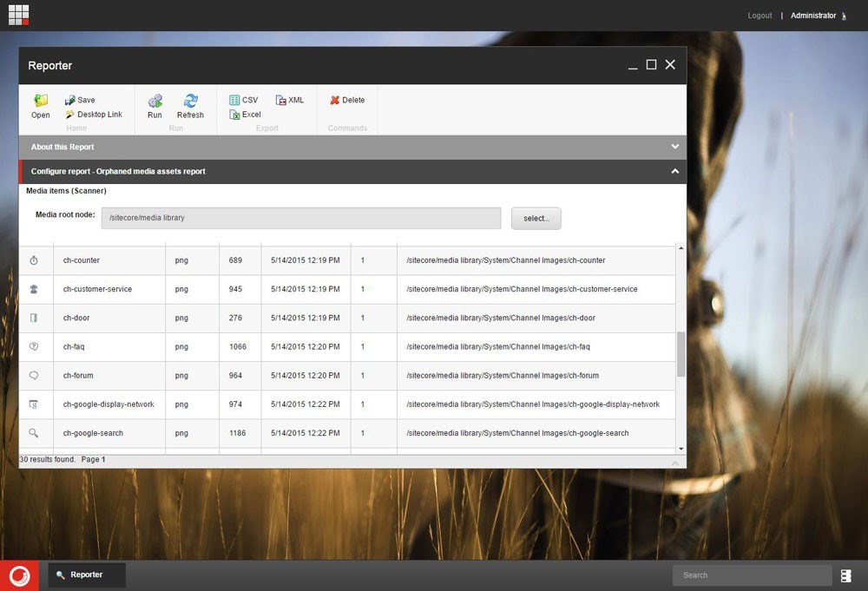This screenshot has height=591, width=868.
Task: Run the report
Action: 155,106
